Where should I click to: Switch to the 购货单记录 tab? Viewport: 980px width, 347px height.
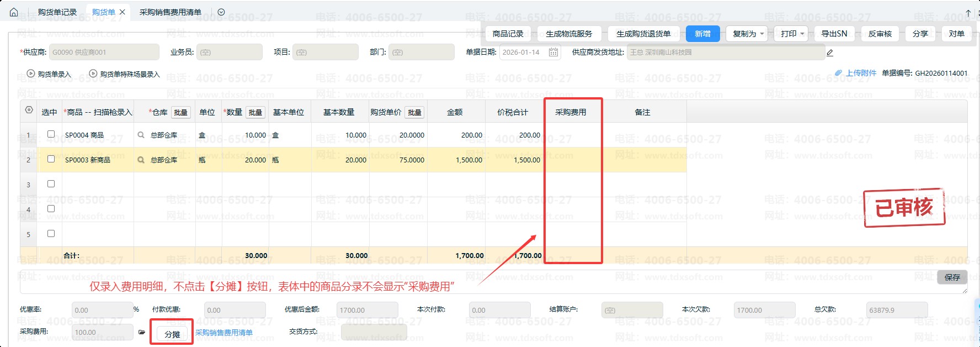pos(57,12)
